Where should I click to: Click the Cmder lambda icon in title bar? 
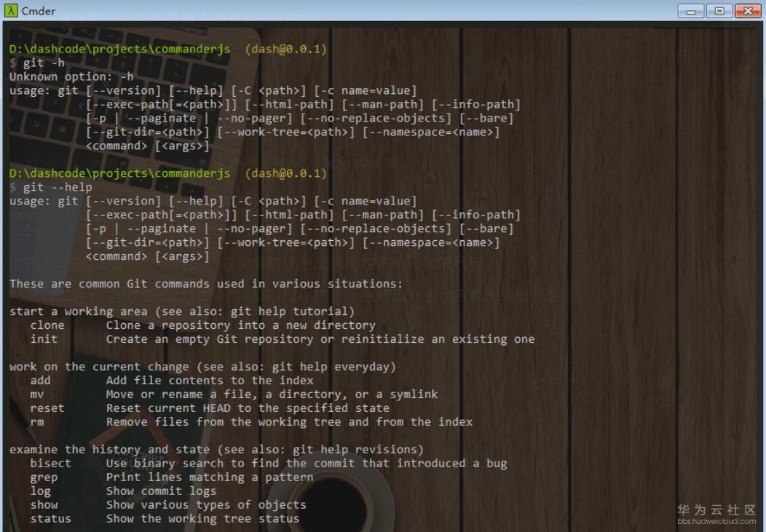[x=11, y=10]
